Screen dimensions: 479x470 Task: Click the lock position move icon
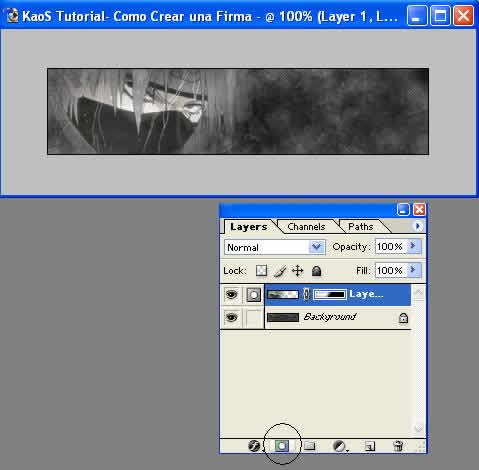point(298,271)
